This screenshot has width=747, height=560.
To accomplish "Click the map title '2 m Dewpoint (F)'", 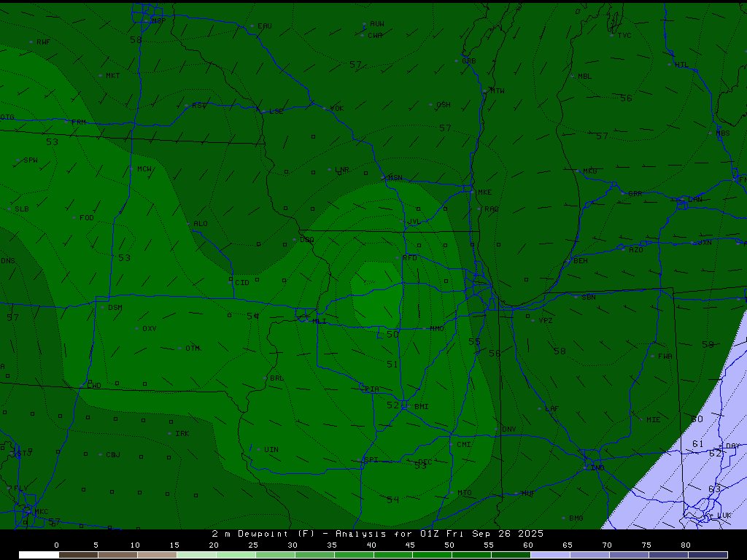I will pos(263,534).
